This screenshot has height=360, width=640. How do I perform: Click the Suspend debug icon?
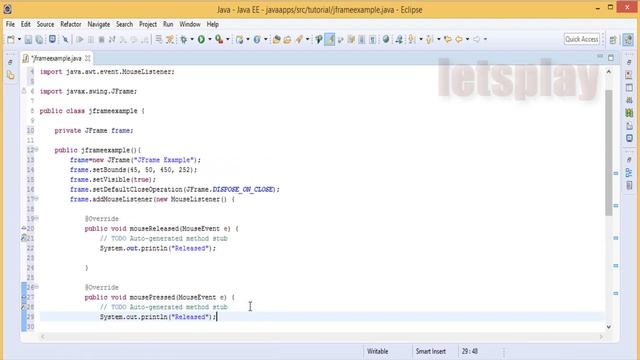point(91,40)
